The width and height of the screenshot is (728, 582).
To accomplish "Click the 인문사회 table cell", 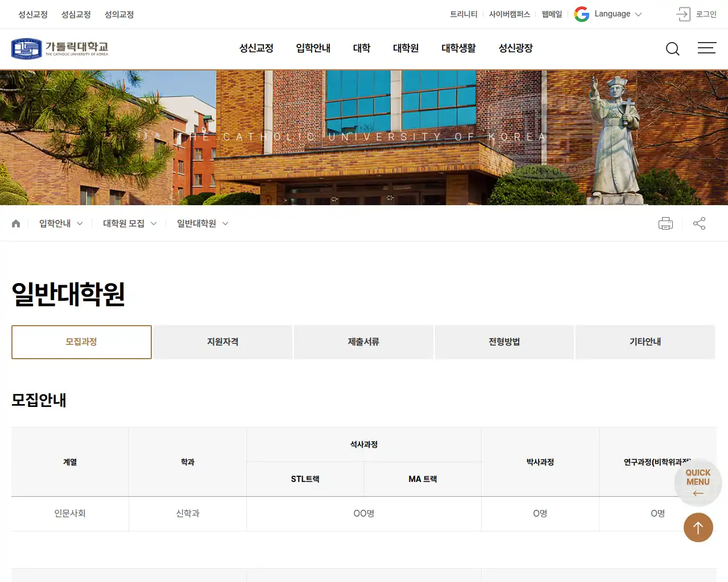I will (70, 514).
